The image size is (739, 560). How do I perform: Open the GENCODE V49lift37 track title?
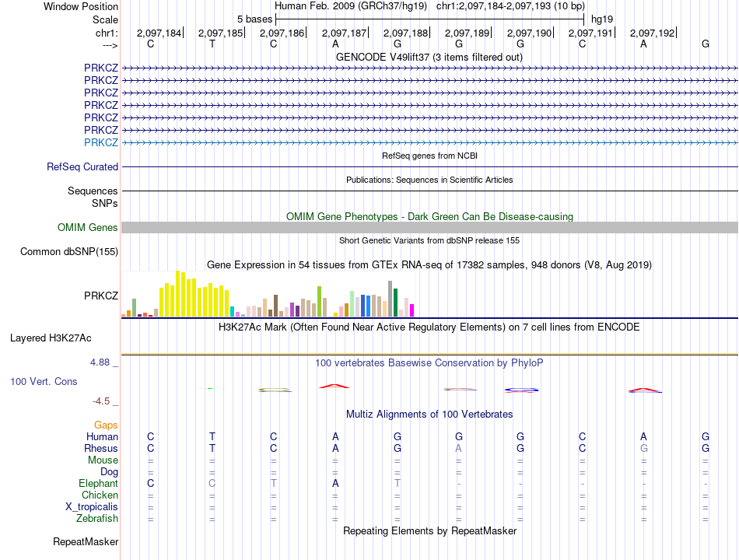429,57
